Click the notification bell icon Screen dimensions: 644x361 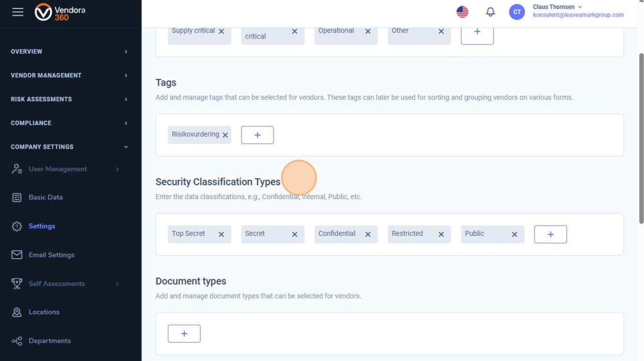(490, 12)
